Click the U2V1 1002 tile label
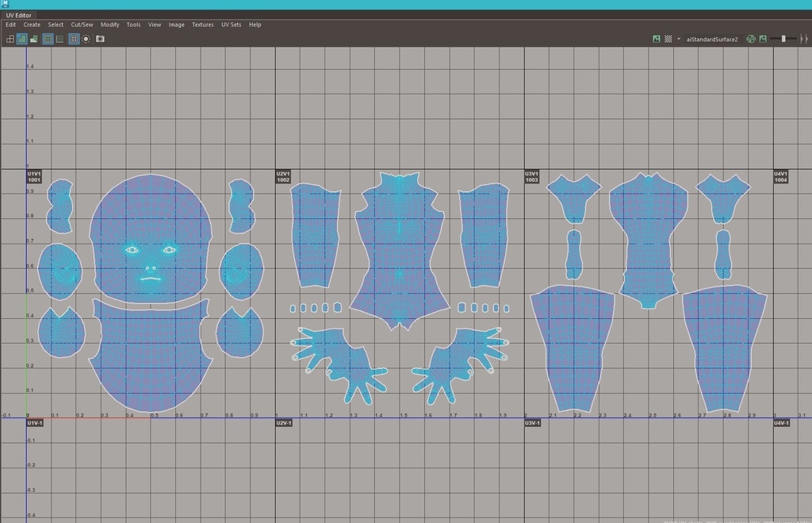 pyautogui.click(x=283, y=177)
